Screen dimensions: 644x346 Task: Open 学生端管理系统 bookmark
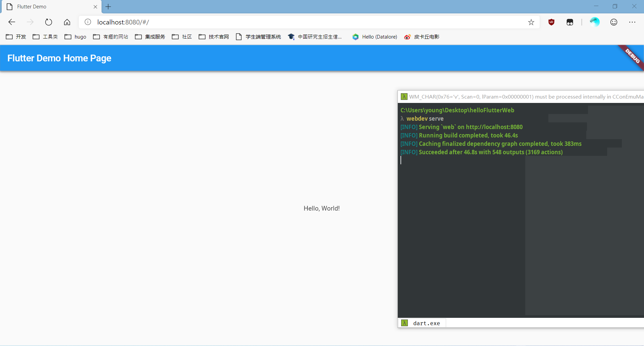pos(258,37)
